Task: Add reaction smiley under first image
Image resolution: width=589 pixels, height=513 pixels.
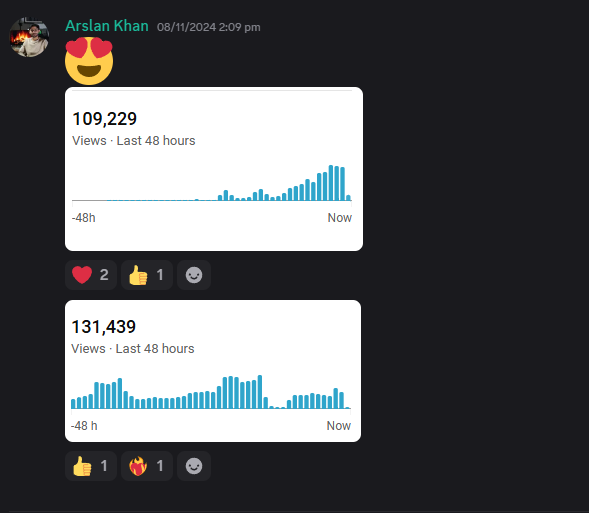Action: 194,275
